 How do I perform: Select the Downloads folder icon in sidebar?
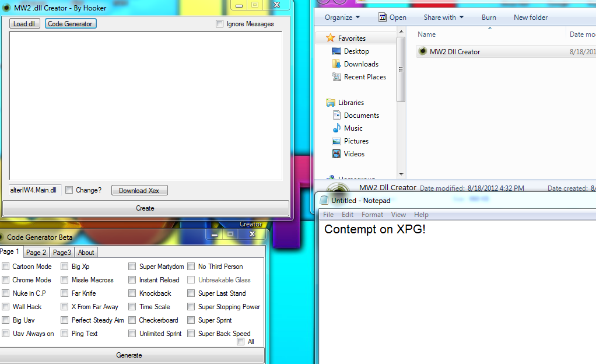tap(336, 64)
